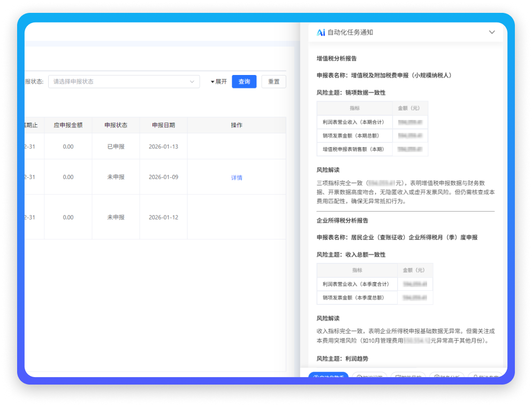The height and width of the screenshot is (406, 532).
Task: Click the 已申报 status cell
Action: [x=116, y=147]
